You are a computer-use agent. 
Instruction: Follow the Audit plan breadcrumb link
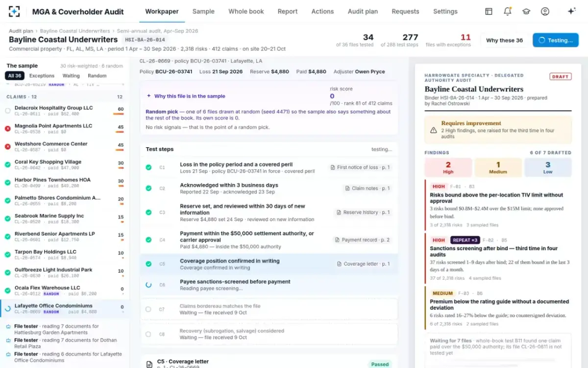(x=21, y=31)
